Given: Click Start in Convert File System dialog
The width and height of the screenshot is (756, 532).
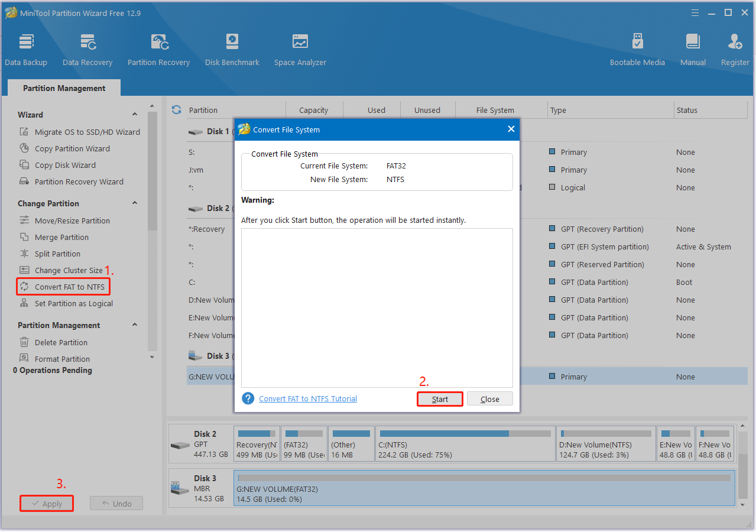Looking at the screenshot, I should click(x=440, y=399).
